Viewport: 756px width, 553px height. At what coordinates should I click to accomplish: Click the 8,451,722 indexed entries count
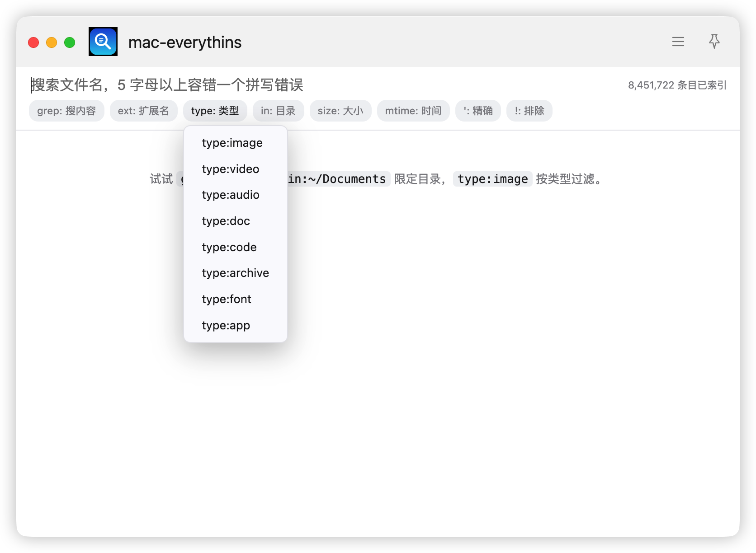(x=677, y=85)
